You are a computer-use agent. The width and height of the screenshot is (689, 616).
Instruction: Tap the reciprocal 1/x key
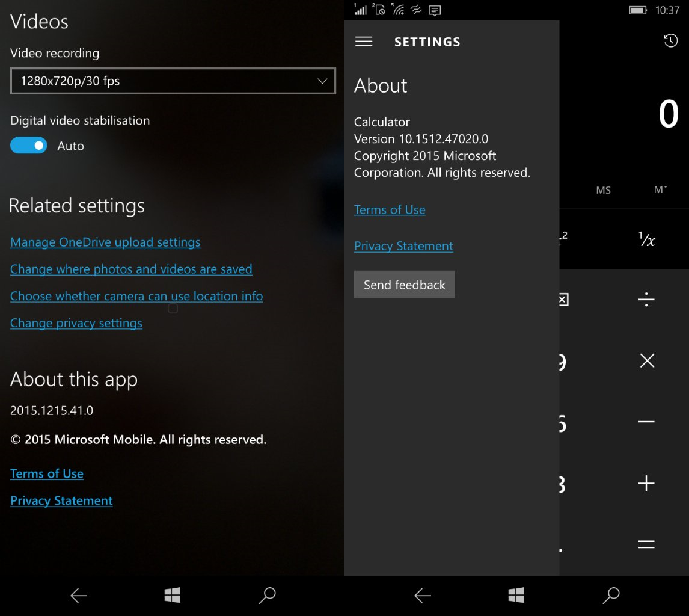(646, 239)
